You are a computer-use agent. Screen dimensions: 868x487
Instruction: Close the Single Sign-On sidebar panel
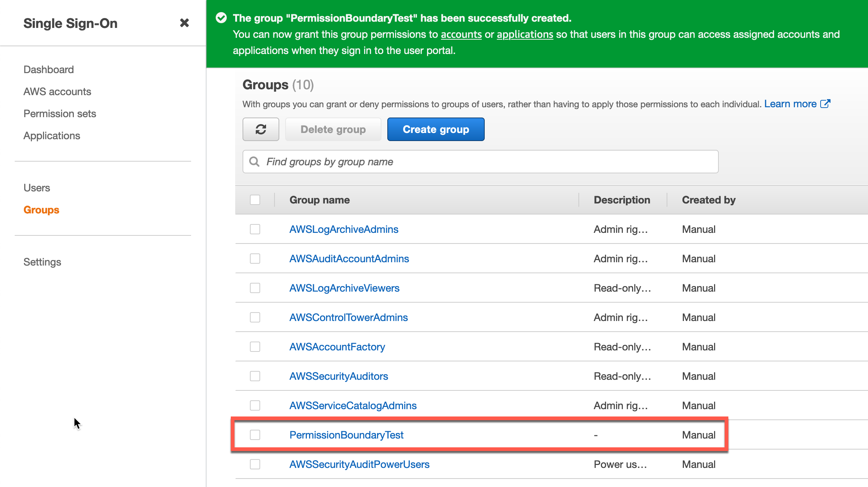[x=184, y=23]
